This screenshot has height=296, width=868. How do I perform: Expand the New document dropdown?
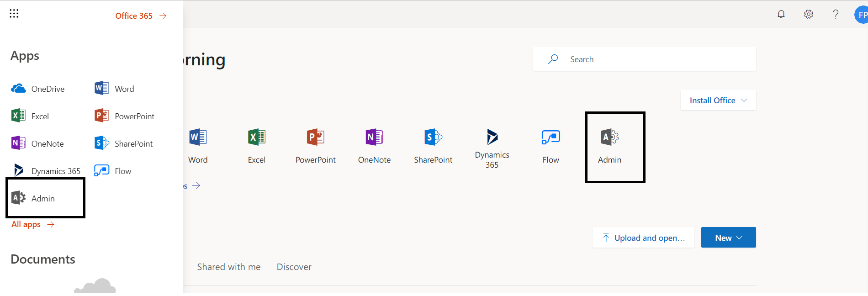(728, 238)
